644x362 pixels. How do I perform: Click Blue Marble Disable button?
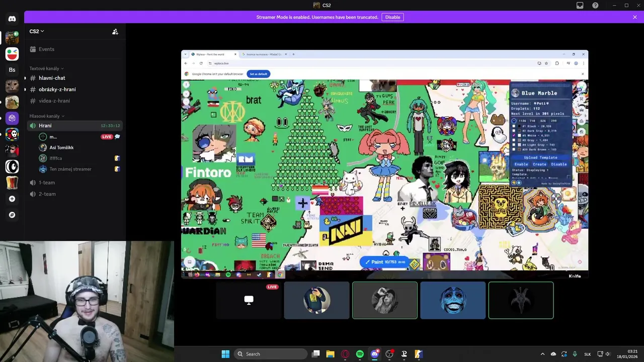(559, 164)
